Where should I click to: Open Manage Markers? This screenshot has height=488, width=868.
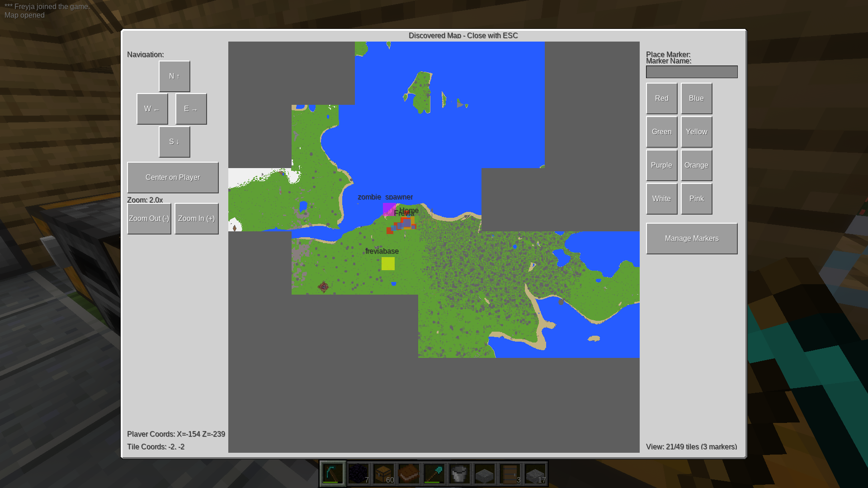[x=691, y=239]
